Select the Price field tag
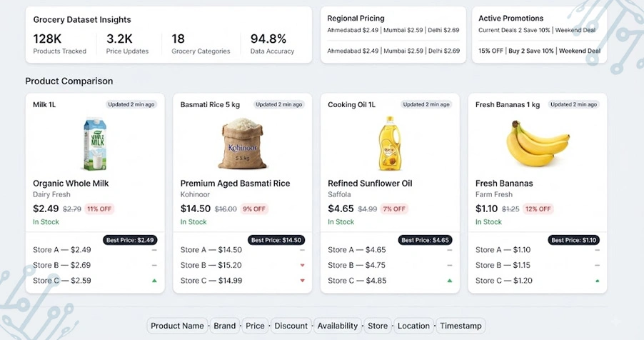Image resolution: width=644 pixels, height=340 pixels. [x=255, y=326]
